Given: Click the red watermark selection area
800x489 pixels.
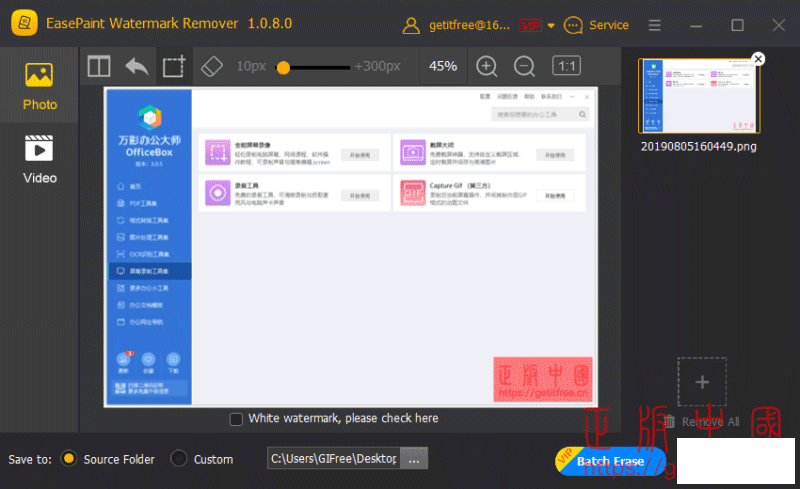Looking at the screenshot, I should pos(543,379).
